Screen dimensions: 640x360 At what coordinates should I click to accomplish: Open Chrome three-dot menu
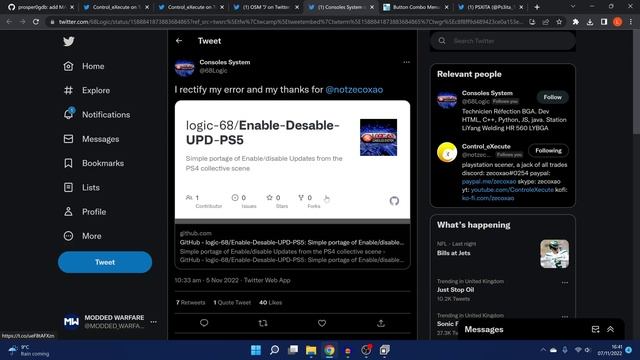[x=631, y=22]
